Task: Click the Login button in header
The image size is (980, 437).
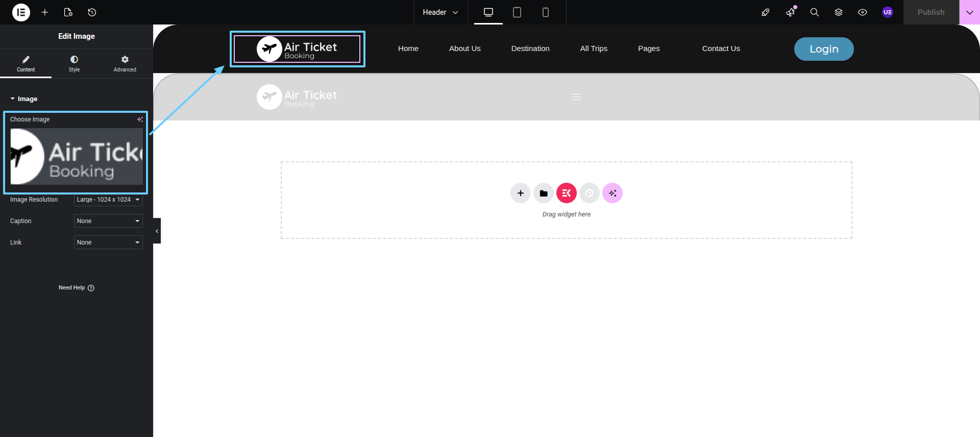Action: (x=823, y=49)
